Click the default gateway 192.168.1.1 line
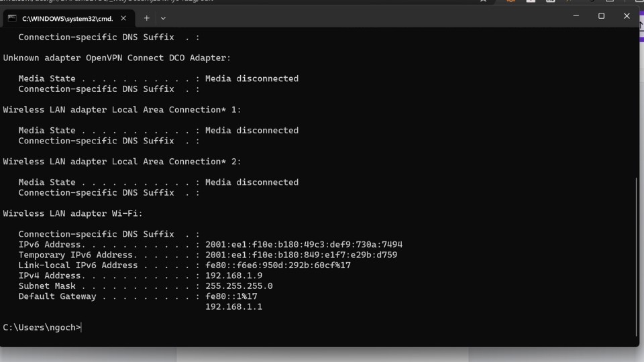Screen dimensions: 644x362 coord(233,307)
